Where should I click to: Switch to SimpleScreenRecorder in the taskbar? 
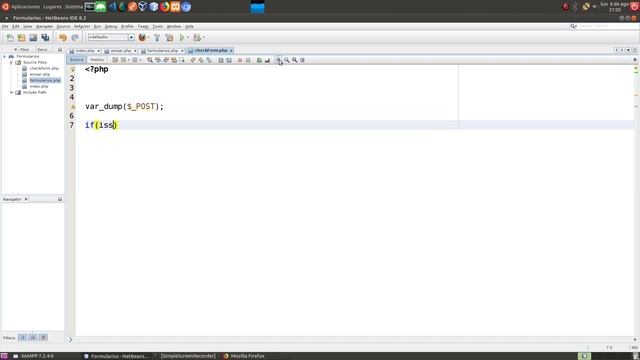pyautogui.click(x=187, y=356)
